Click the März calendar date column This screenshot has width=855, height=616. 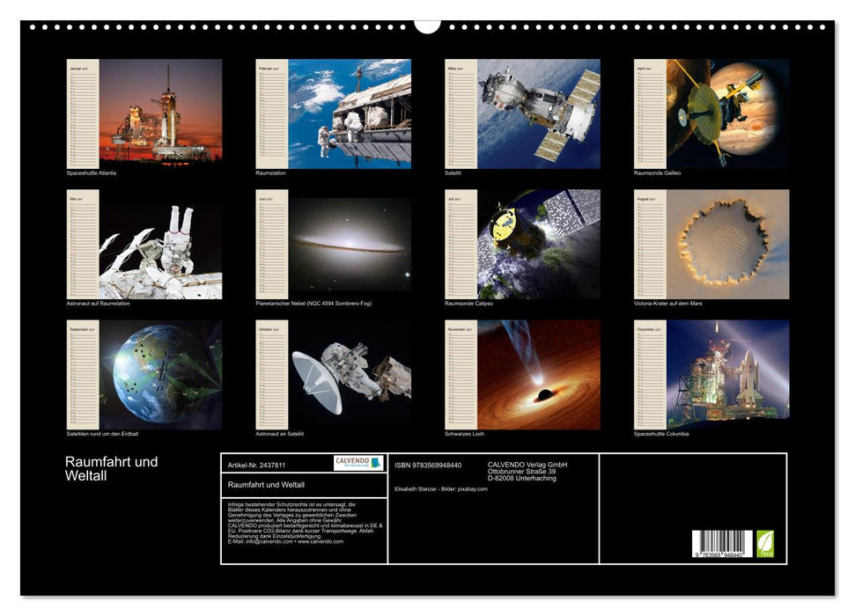[461, 114]
